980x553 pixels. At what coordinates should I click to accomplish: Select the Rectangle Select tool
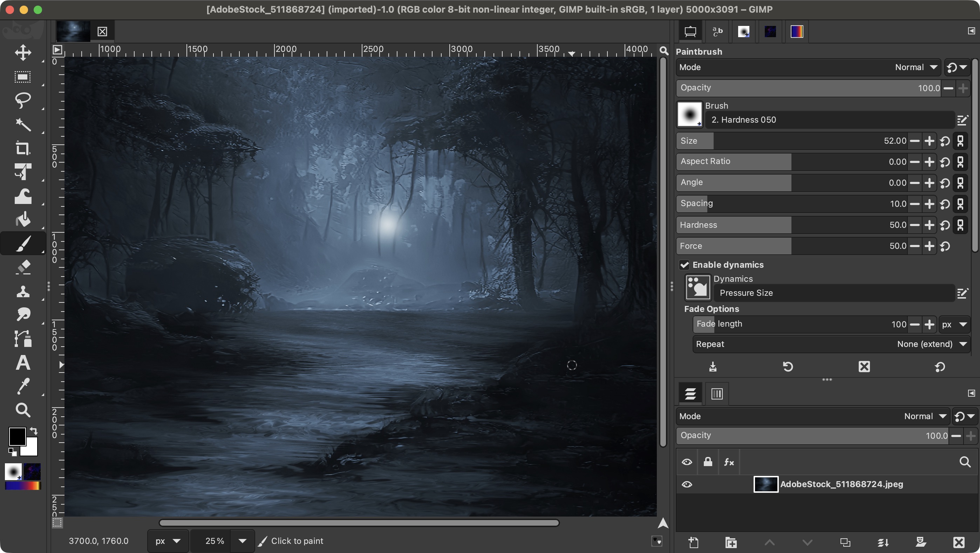pyautogui.click(x=23, y=77)
